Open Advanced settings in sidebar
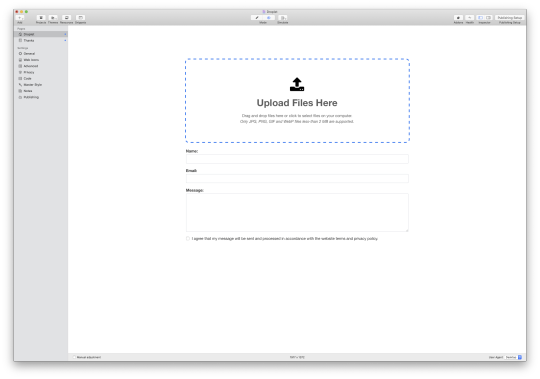 tap(41, 66)
